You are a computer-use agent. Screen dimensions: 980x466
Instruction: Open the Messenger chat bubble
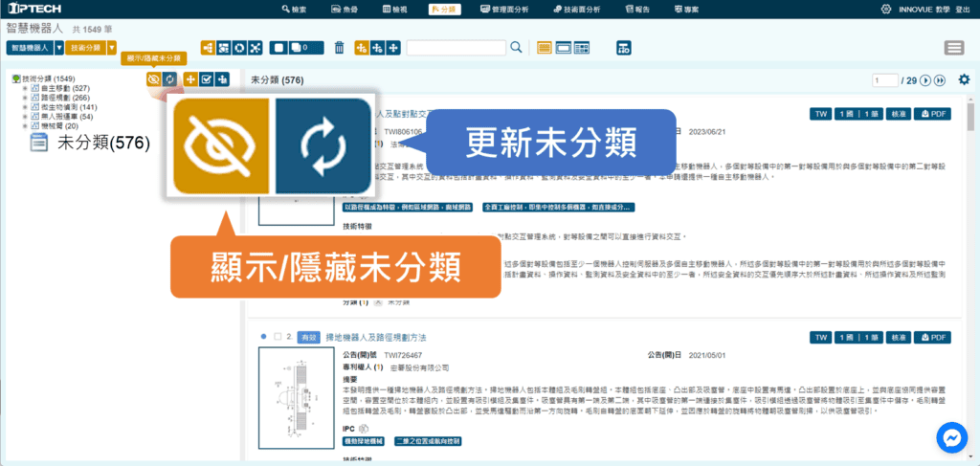pos(952,438)
